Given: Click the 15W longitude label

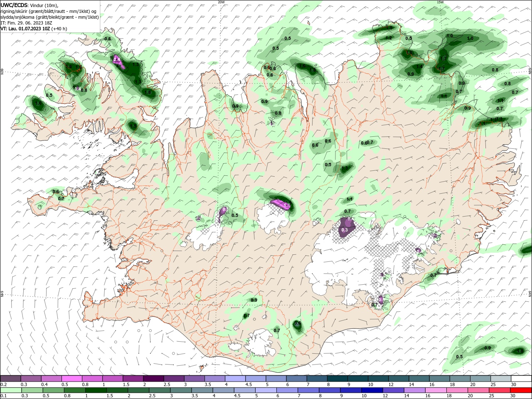Looking at the screenshot, I should coord(440,2).
